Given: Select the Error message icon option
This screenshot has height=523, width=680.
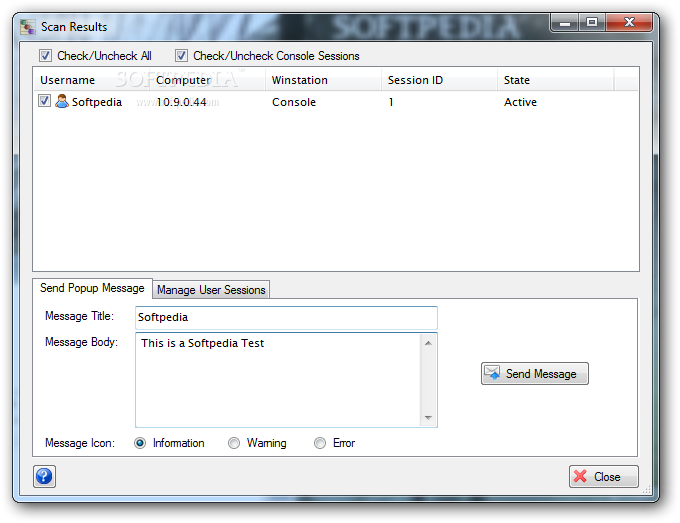Looking at the screenshot, I should 320,443.
